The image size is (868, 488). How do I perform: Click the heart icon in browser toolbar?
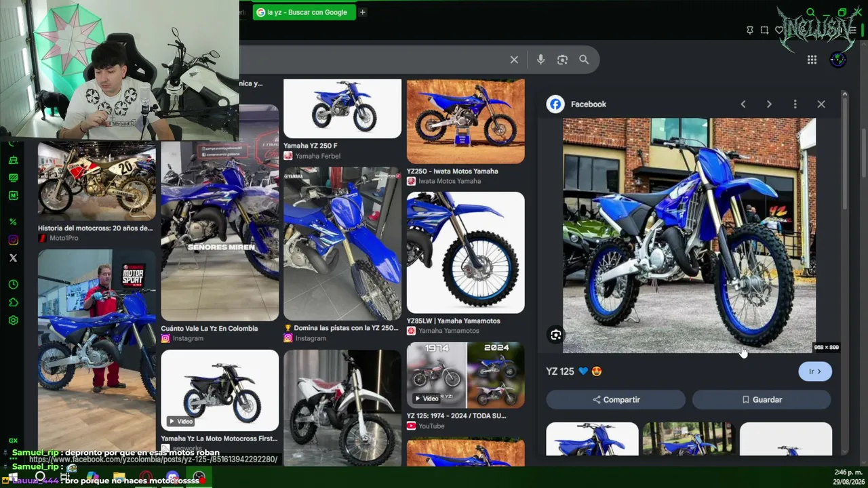pos(779,30)
